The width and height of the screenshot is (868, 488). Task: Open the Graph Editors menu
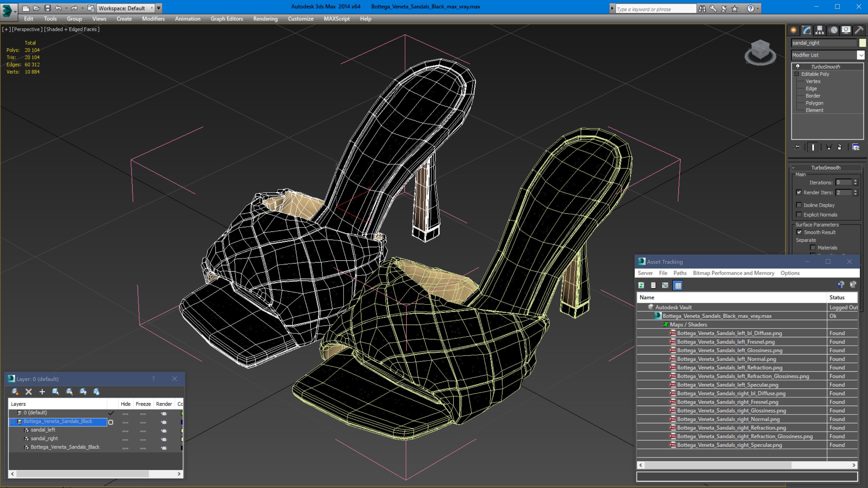pyautogui.click(x=227, y=19)
